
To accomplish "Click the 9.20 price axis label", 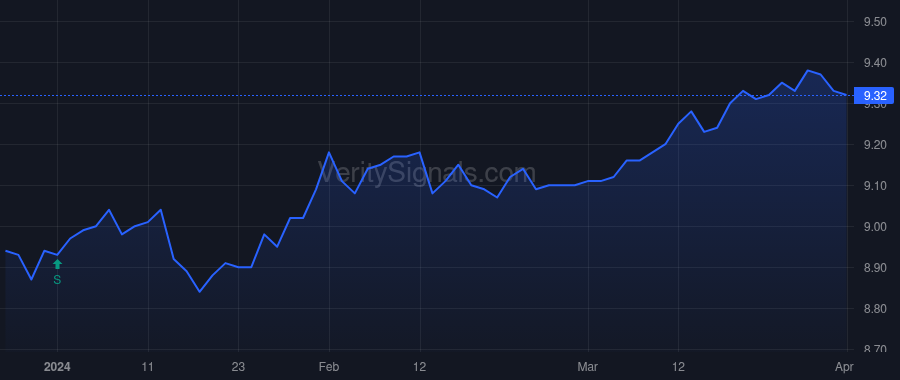I will (876, 145).
